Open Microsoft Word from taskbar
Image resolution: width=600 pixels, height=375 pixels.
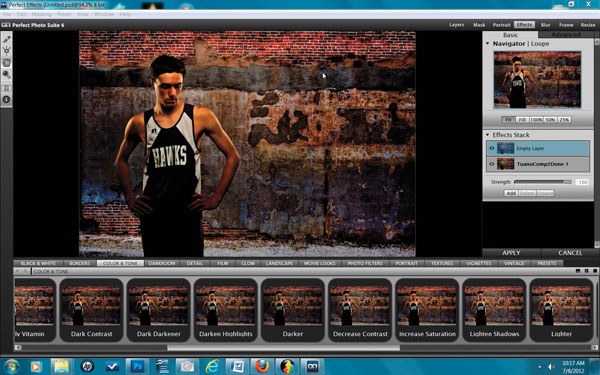237,367
